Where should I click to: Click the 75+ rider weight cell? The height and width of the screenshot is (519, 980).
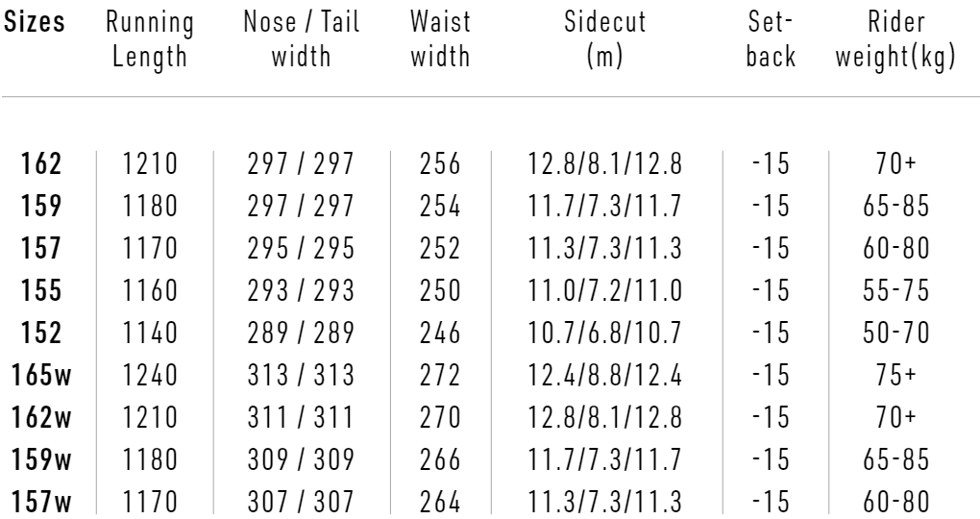[x=895, y=375]
